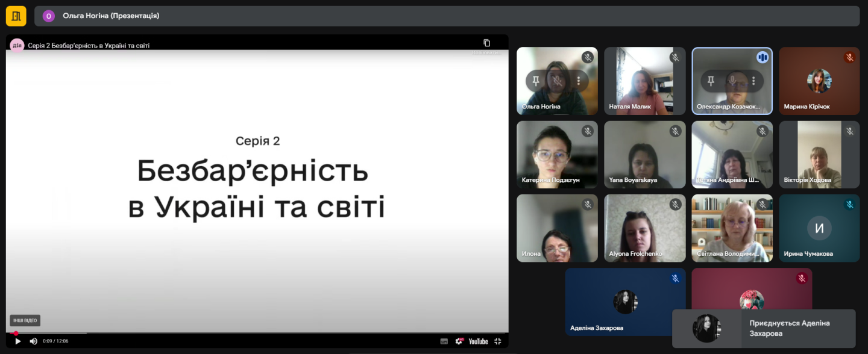Screen dimensions: 868x354
Task: Click the muted mic icon on Аделіна Захарова's tile
Action: 675,278
